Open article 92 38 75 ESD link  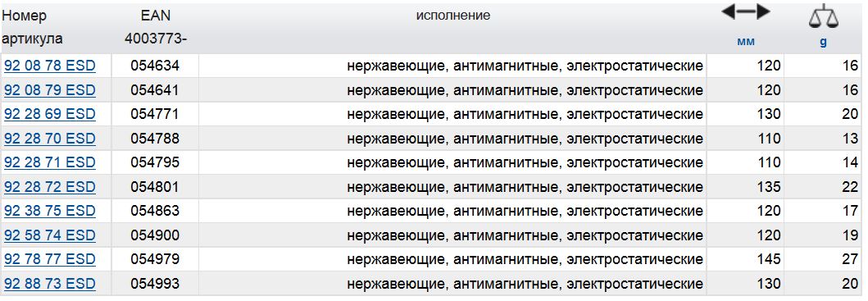pyautogui.click(x=50, y=212)
